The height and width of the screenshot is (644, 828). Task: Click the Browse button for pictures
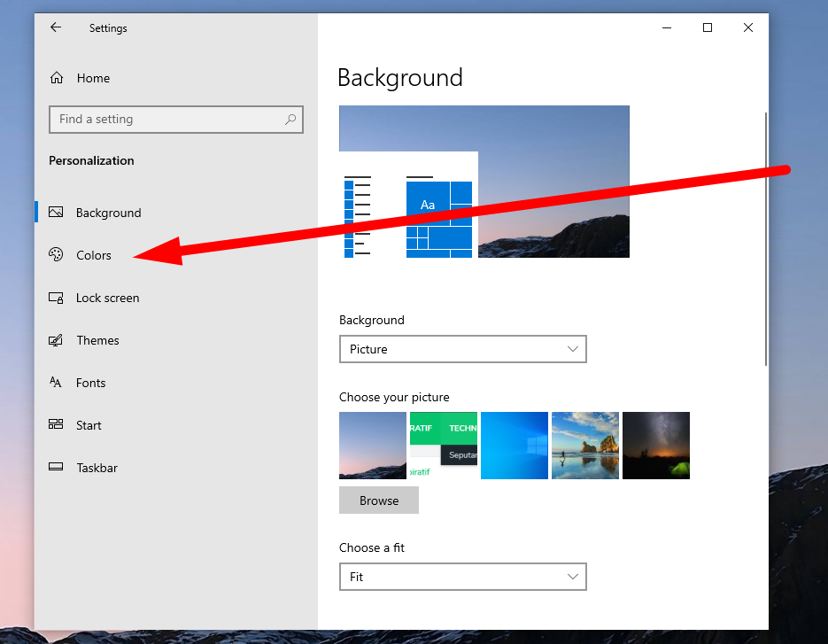[378, 500]
